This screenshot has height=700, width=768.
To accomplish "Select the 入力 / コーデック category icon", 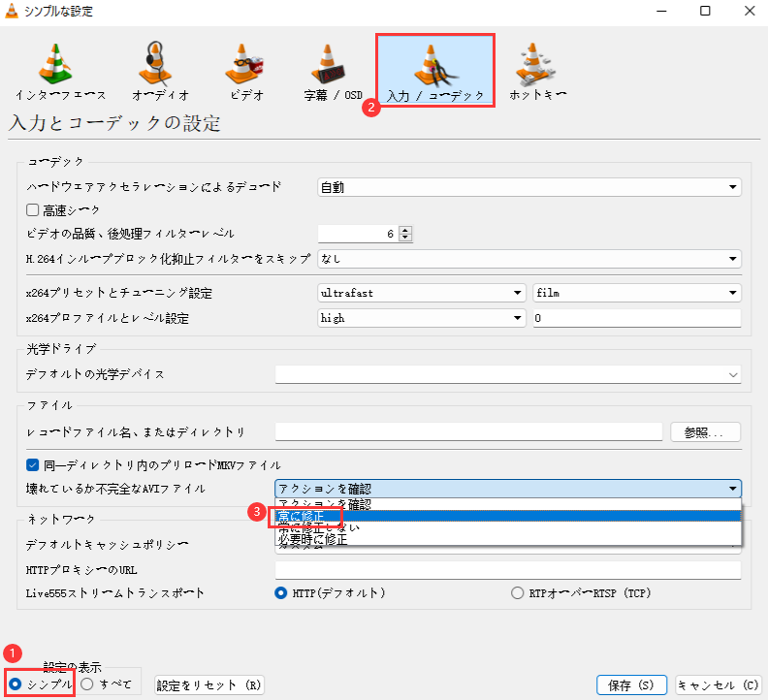I will coord(435,70).
